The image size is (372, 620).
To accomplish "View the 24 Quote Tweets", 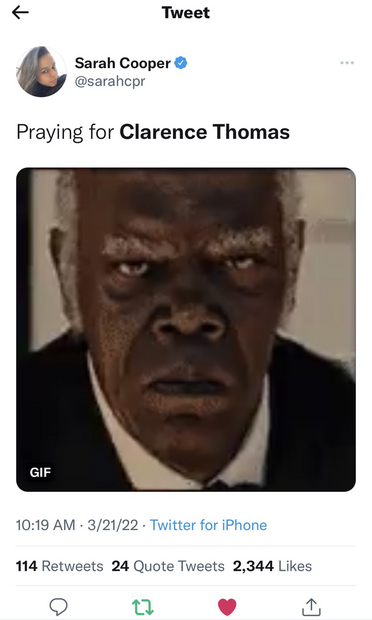I will pos(168,566).
